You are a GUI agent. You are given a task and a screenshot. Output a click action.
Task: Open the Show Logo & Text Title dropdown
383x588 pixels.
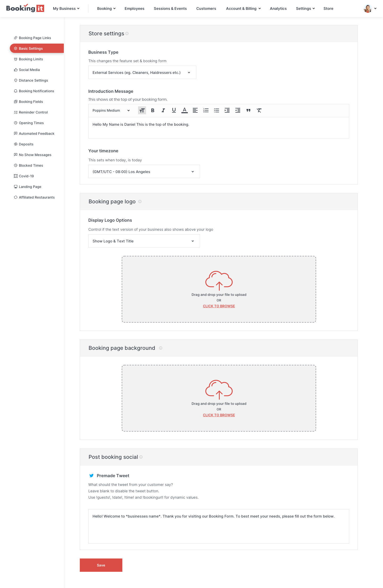tap(144, 241)
